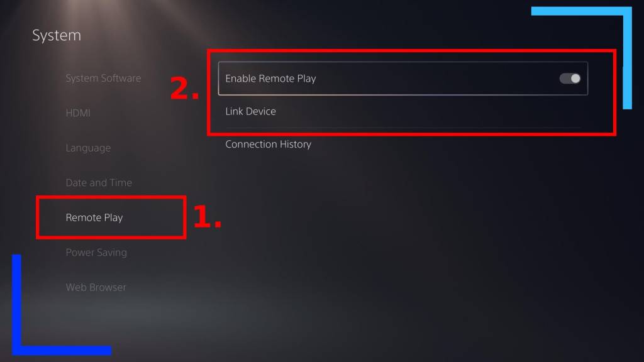The width and height of the screenshot is (644, 362).
Task: Choose Date and Time in sidebar
Action: 99,183
